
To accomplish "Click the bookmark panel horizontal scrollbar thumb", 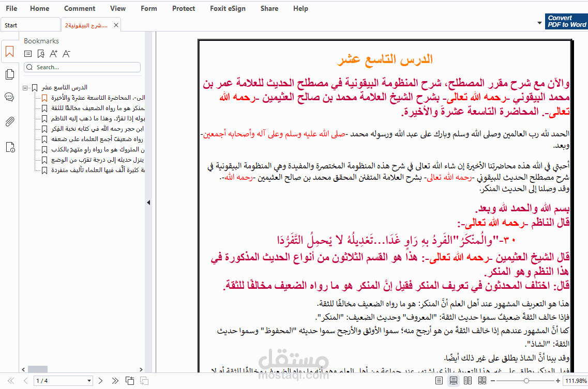I will point(38,369).
